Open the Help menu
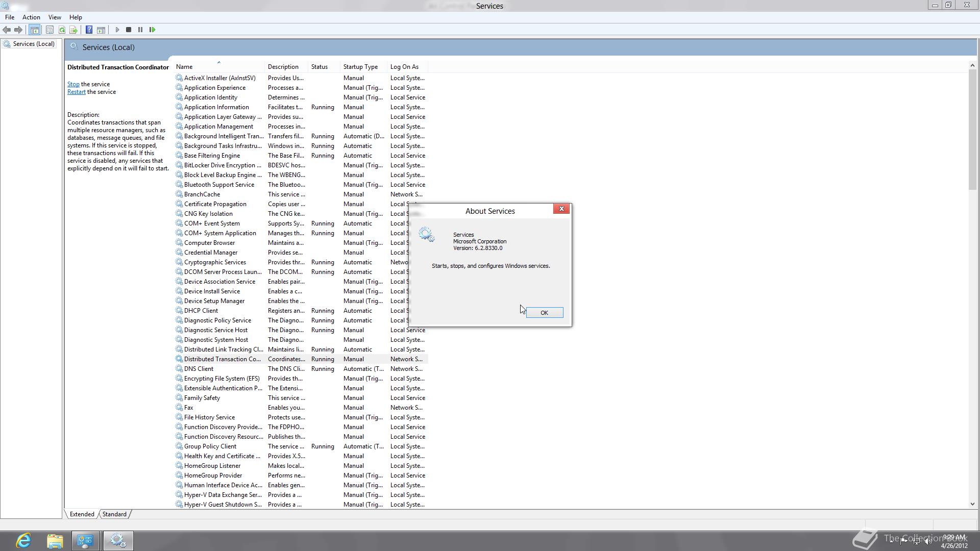 pos(76,17)
